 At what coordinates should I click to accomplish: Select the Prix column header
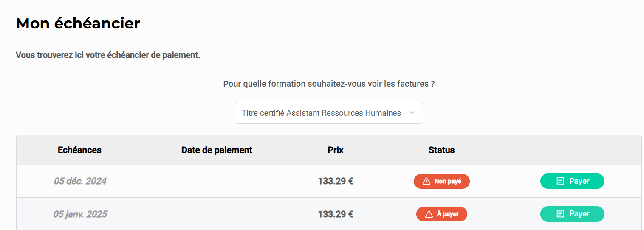(x=336, y=150)
